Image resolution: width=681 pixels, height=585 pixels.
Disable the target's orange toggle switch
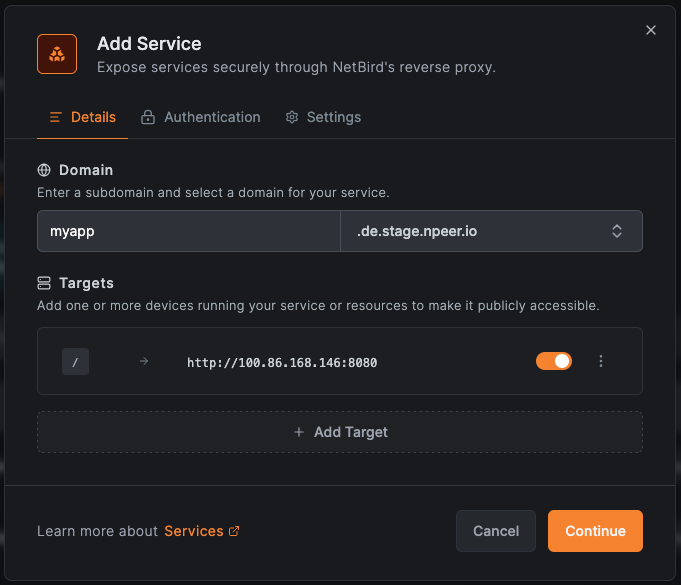coord(554,361)
